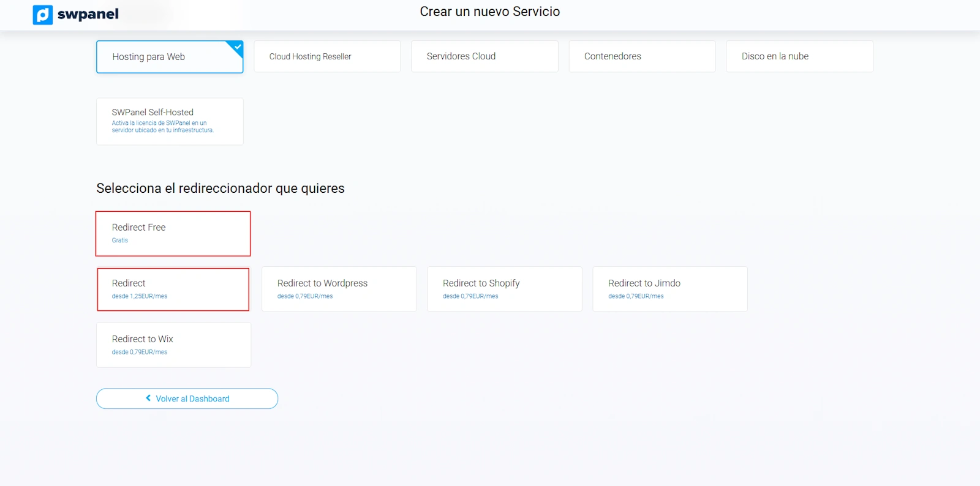980x486 pixels.
Task: Select the Hosting para Web service card
Action: coord(169,57)
